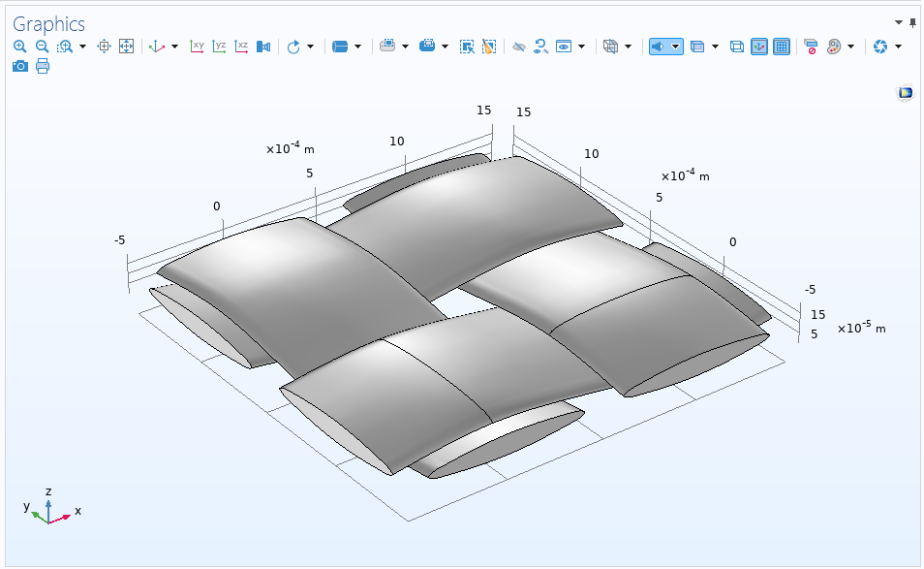The width and height of the screenshot is (924, 569).
Task: Click the Zoom Extents button
Action: [126, 47]
